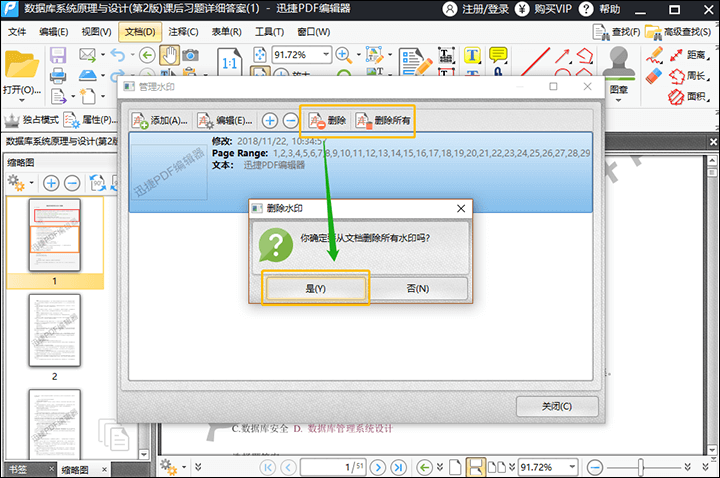This screenshot has height=478, width=720.
Task: Open 编辑(E)... for the selected watermark
Action: click(226, 121)
